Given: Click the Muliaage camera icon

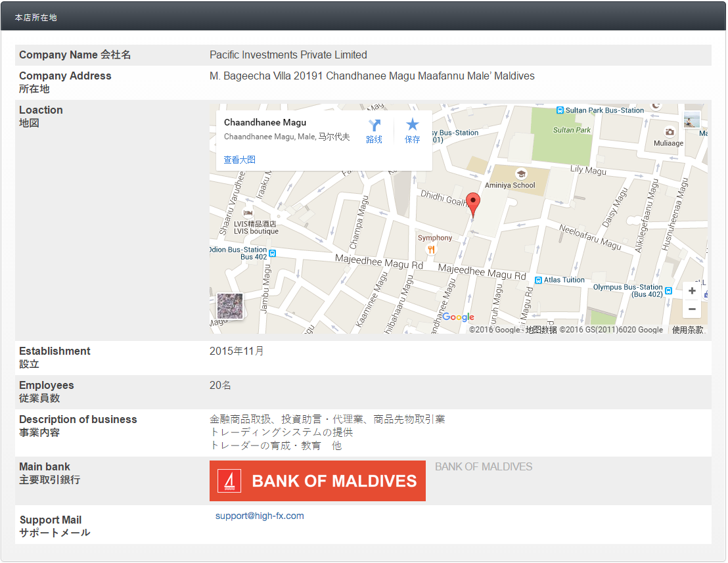Looking at the screenshot, I should point(670,132).
